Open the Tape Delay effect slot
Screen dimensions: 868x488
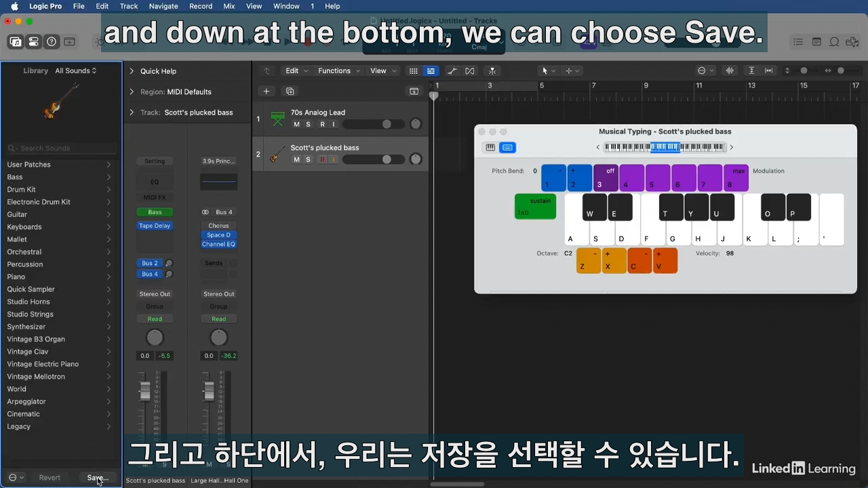155,226
